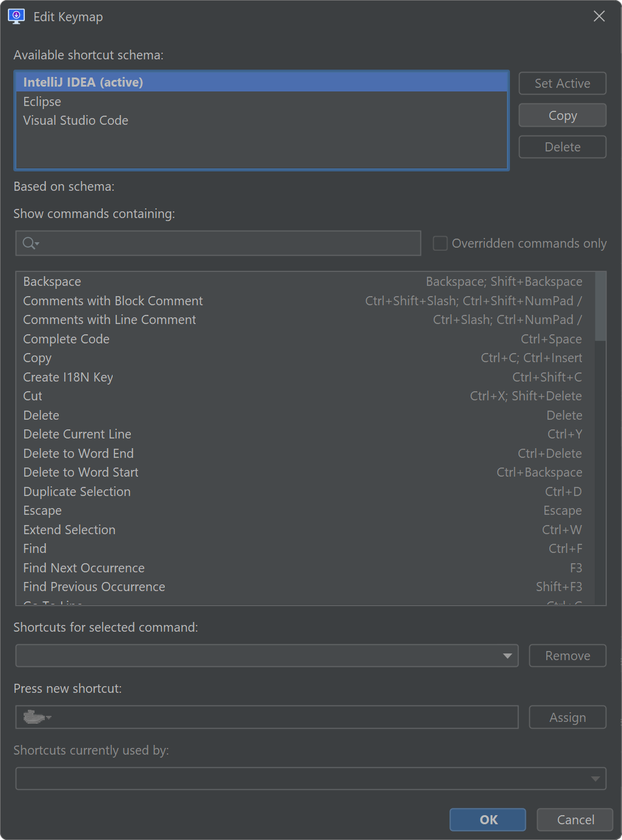Select the Delete to Word End command

pos(305,454)
